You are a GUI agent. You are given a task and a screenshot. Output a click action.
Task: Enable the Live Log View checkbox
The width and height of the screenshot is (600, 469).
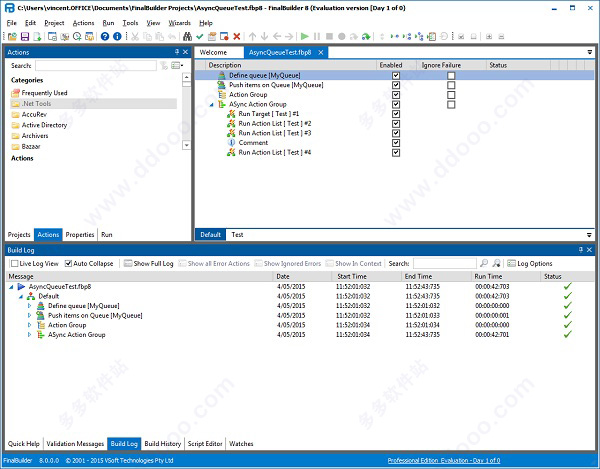(x=15, y=263)
